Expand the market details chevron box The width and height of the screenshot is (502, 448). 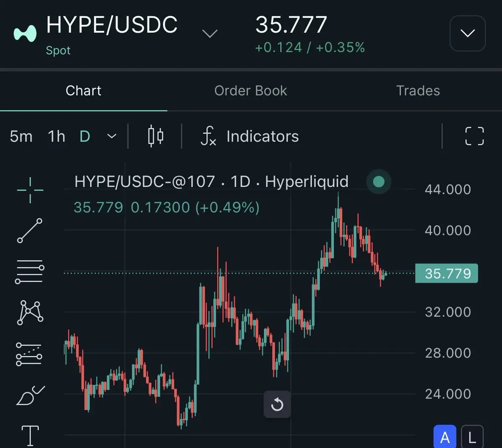(x=468, y=33)
